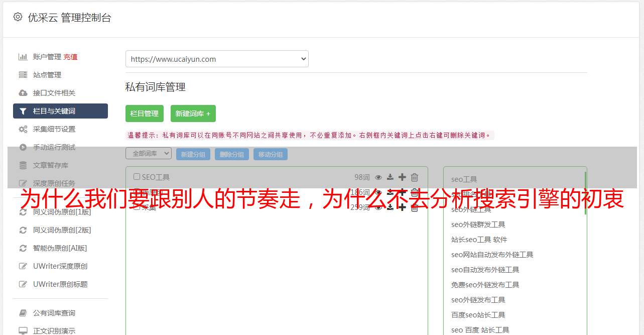Screen dimensions: 644x335
Task: Open UWriter深度原创
Action: click(60, 266)
